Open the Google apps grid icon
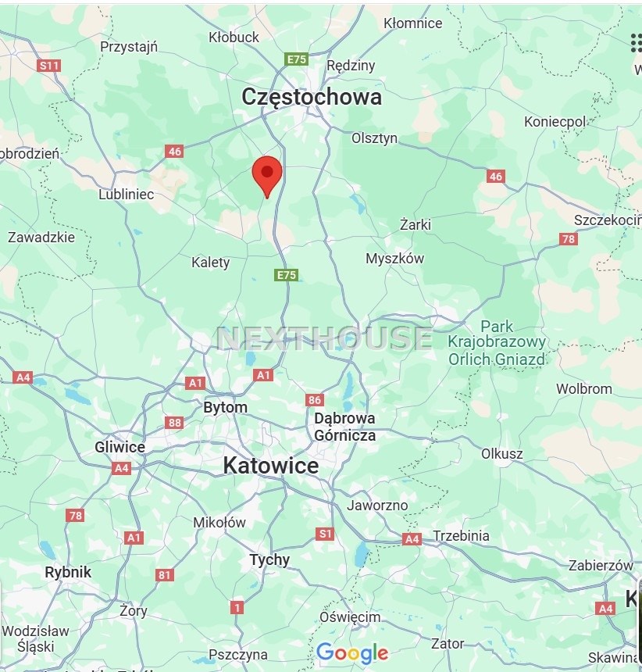The width and height of the screenshot is (642, 672). pyautogui.click(x=637, y=43)
